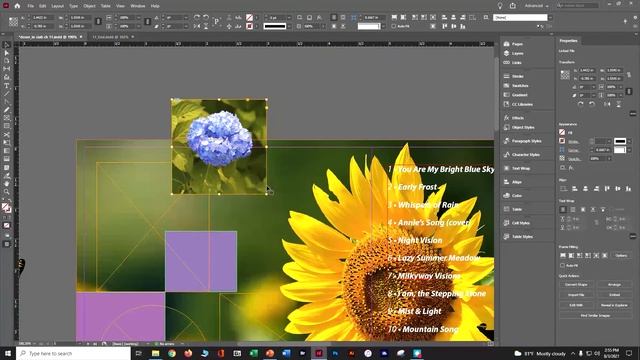The height and width of the screenshot is (360, 640).
Task: Toggle Wrap Around Object Shape option
Action: click(x=583, y=209)
